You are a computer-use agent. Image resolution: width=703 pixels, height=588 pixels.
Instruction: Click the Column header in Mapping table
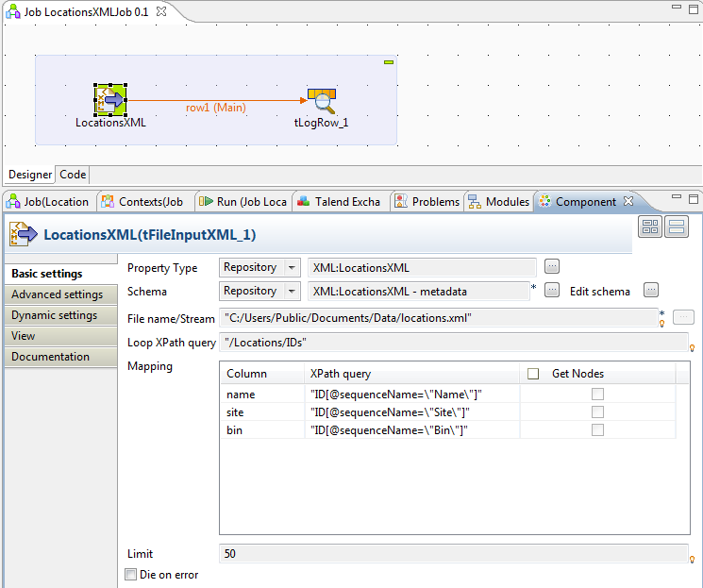[x=262, y=374]
